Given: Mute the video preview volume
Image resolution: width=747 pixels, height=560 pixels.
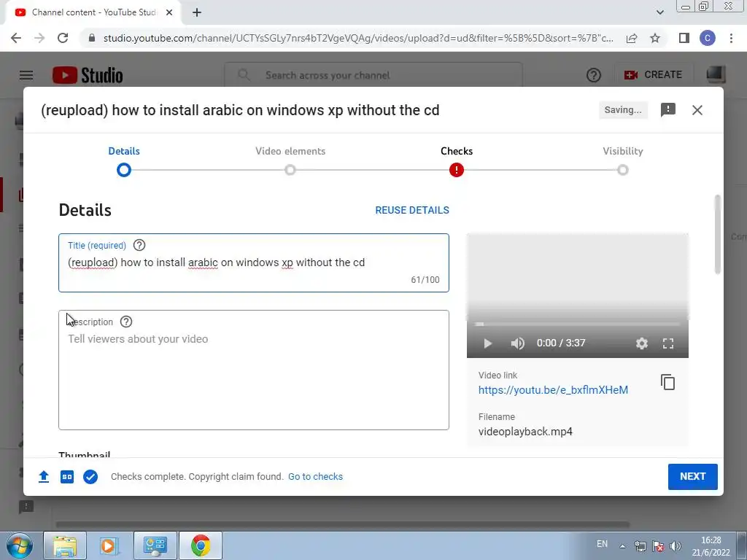Looking at the screenshot, I should click(x=517, y=343).
